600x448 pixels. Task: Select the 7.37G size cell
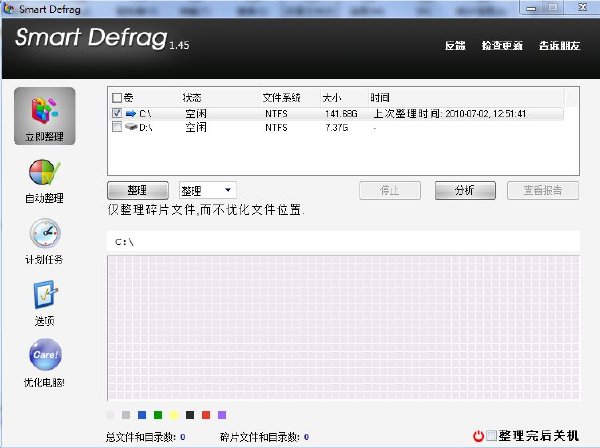pos(337,127)
